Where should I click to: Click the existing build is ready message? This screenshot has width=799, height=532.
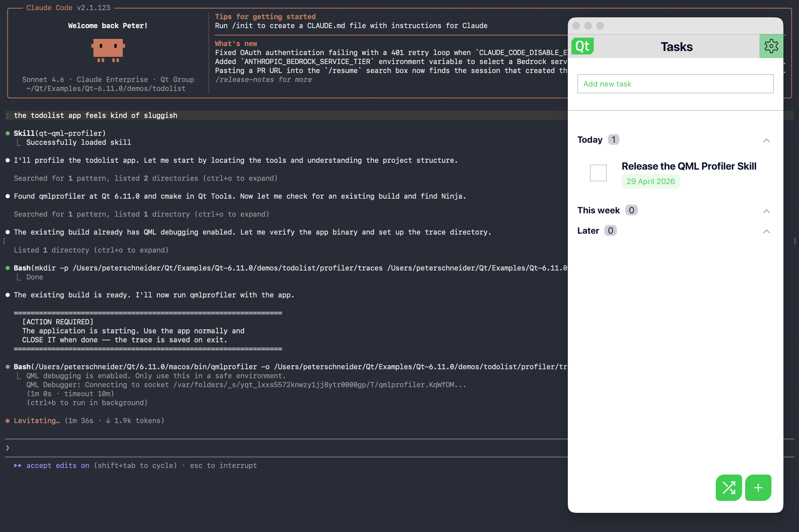point(154,295)
